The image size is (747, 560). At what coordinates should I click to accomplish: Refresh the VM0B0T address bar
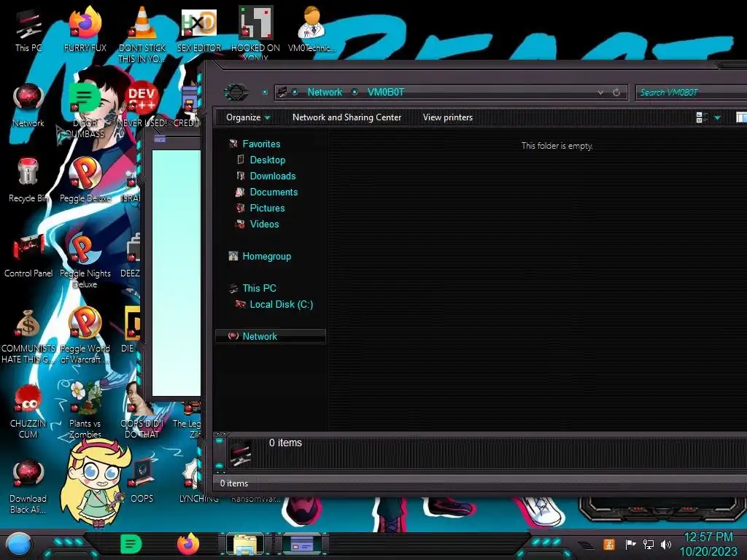(616, 93)
